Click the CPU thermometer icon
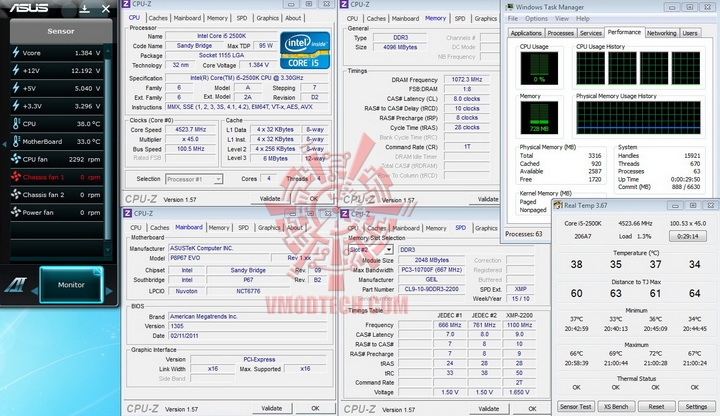Viewport: 720px width, 416px height. (x=16, y=124)
